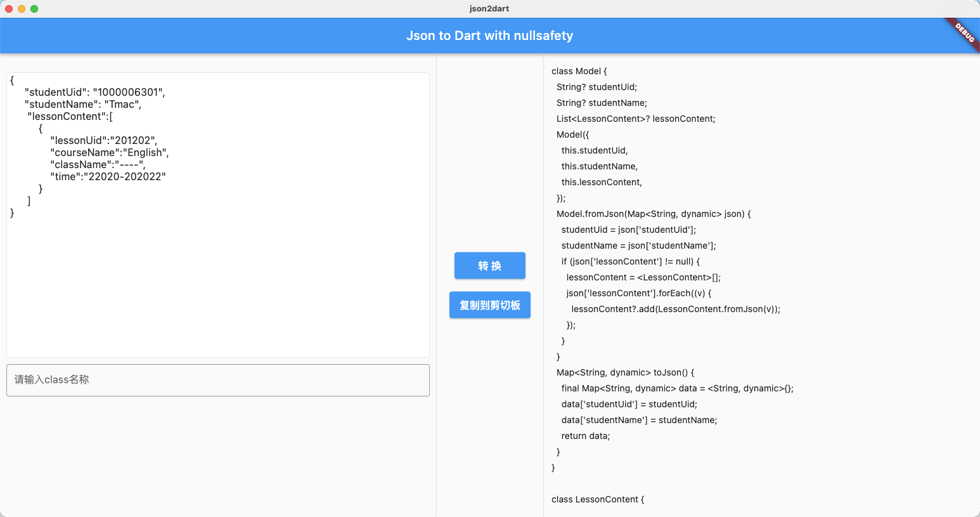Click the class LessonContent heading in output
The image size is (980, 517).
(597, 499)
